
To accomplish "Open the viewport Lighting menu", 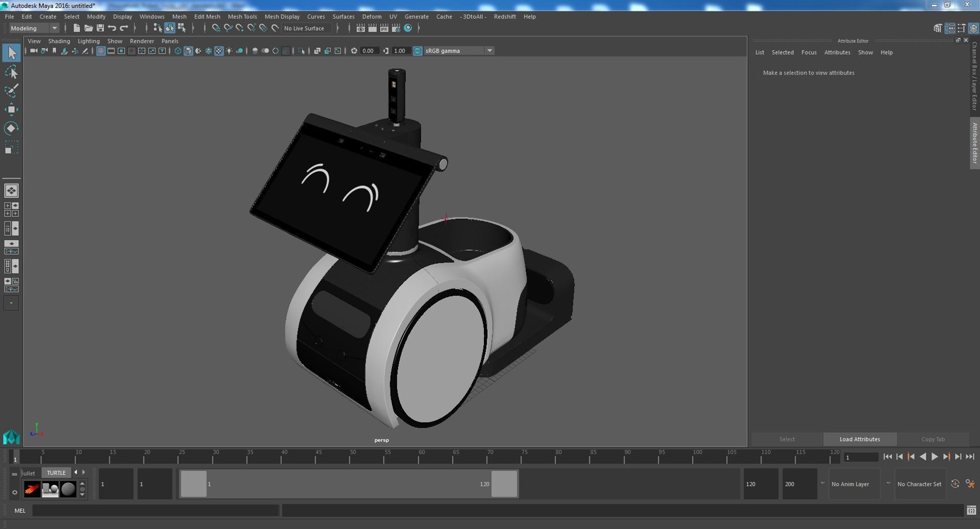I will point(89,41).
